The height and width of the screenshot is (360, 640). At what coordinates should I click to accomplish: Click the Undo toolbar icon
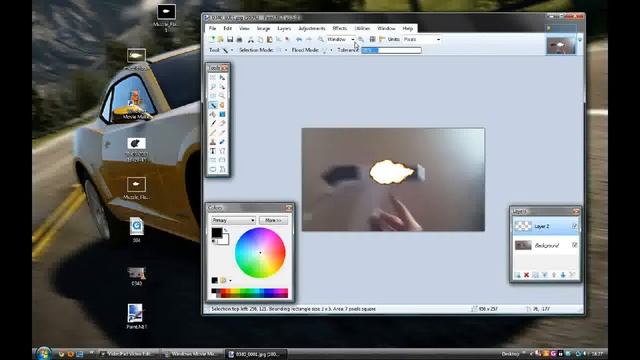tap(299, 40)
